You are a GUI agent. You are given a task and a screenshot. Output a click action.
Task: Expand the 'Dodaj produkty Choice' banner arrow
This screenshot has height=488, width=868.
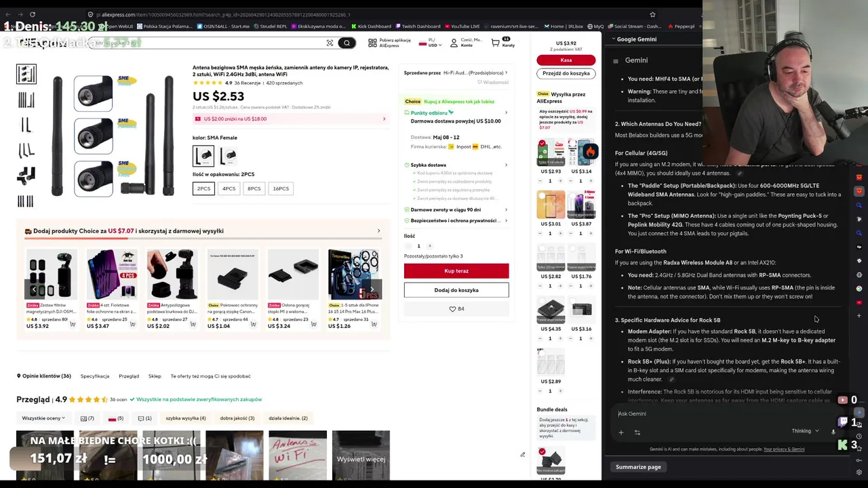378,230
